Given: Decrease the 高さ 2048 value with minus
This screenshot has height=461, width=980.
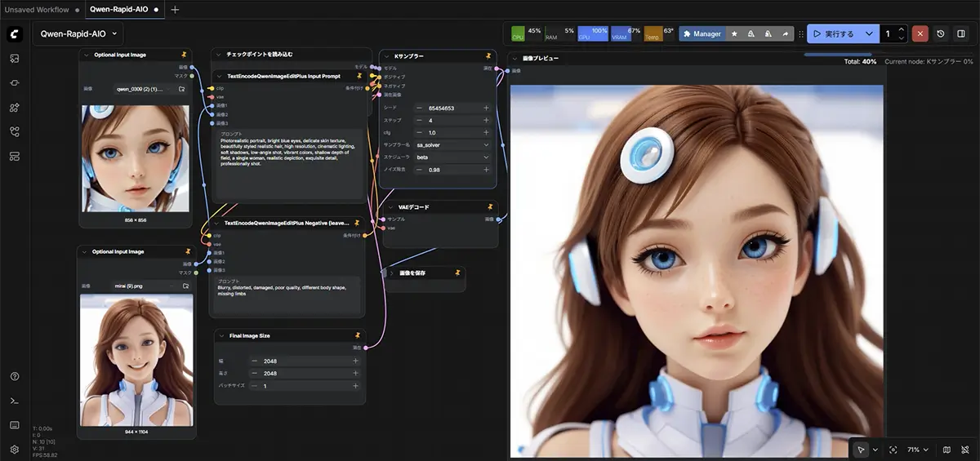Looking at the screenshot, I should pos(254,373).
